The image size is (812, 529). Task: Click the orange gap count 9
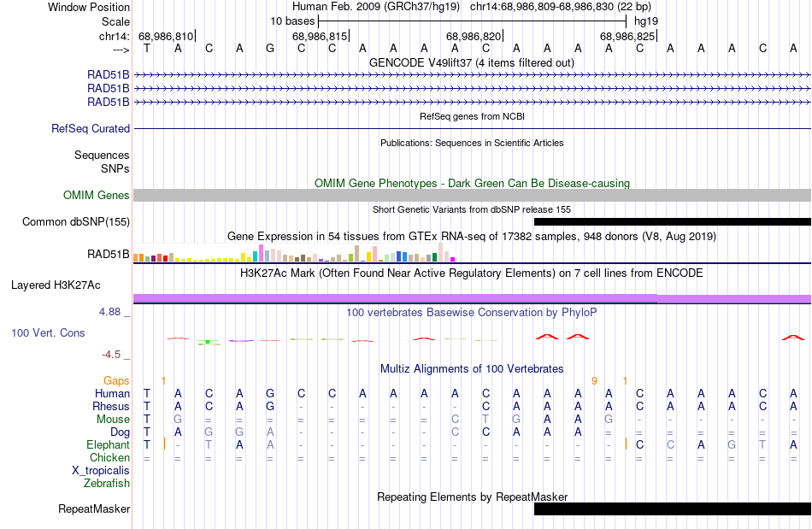(595, 381)
